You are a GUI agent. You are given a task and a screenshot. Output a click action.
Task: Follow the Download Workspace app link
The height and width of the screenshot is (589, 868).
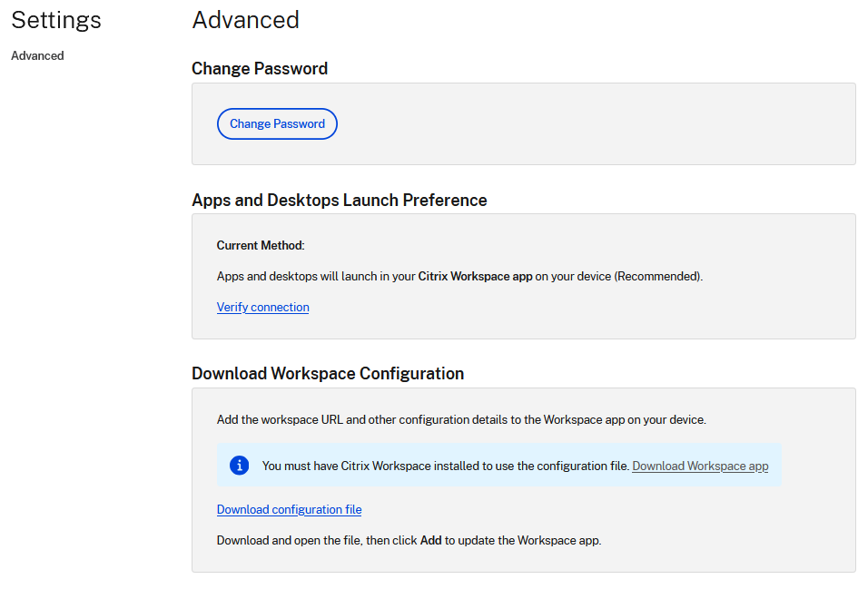[x=700, y=466]
